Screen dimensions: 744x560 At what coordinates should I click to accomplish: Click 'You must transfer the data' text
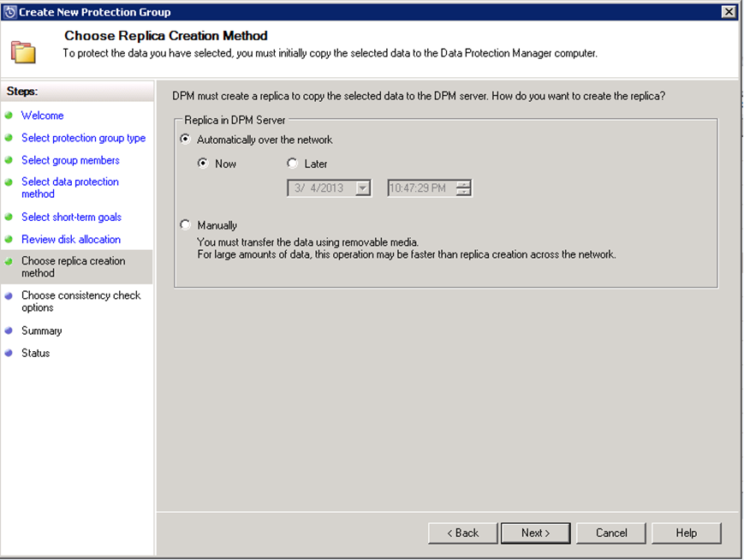point(308,242)
